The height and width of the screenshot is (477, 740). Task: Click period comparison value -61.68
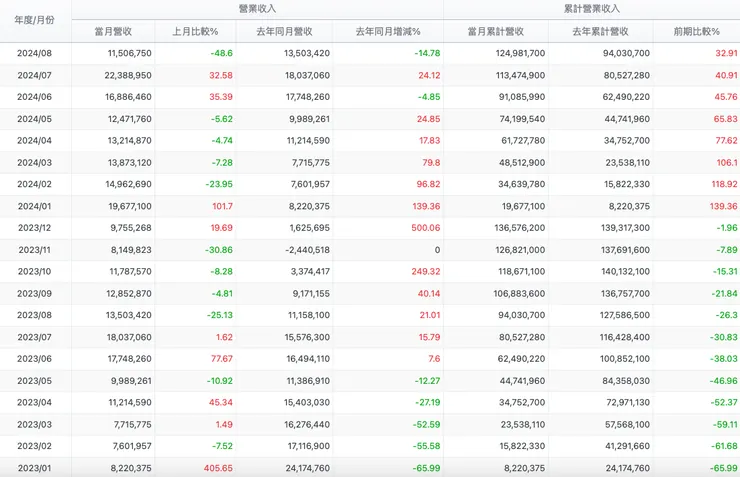725,446
